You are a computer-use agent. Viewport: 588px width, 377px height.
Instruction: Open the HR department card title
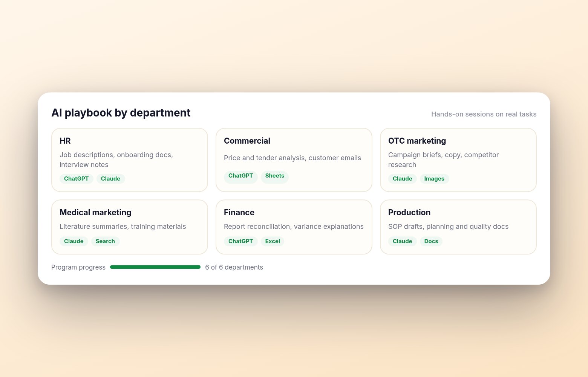[65, 141]
